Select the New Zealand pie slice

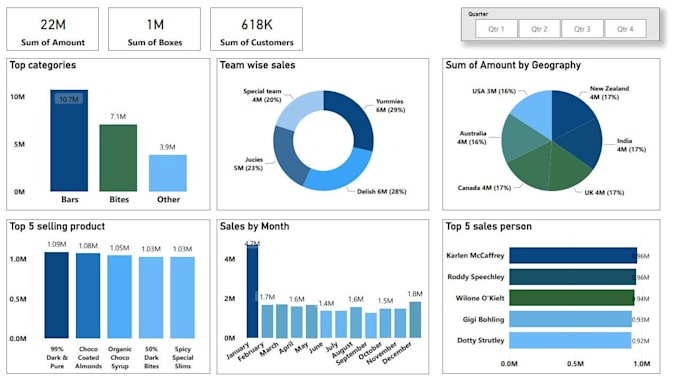pos(570,115)
